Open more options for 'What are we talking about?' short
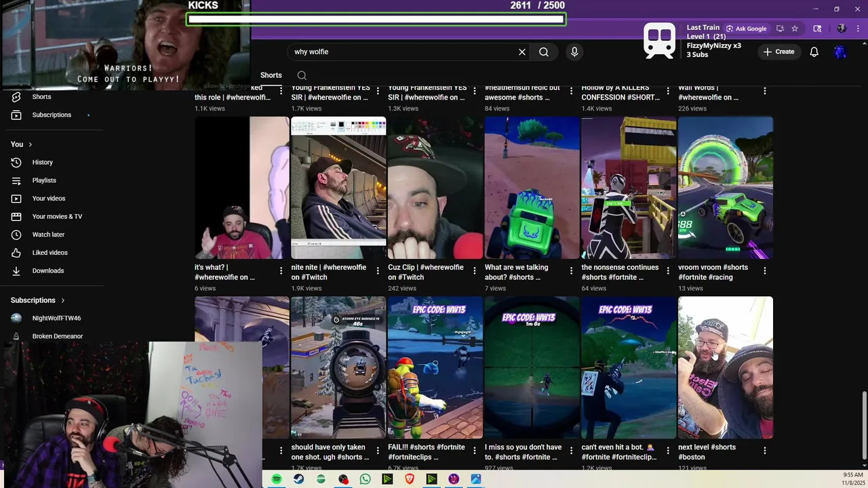 click(572, 270)
